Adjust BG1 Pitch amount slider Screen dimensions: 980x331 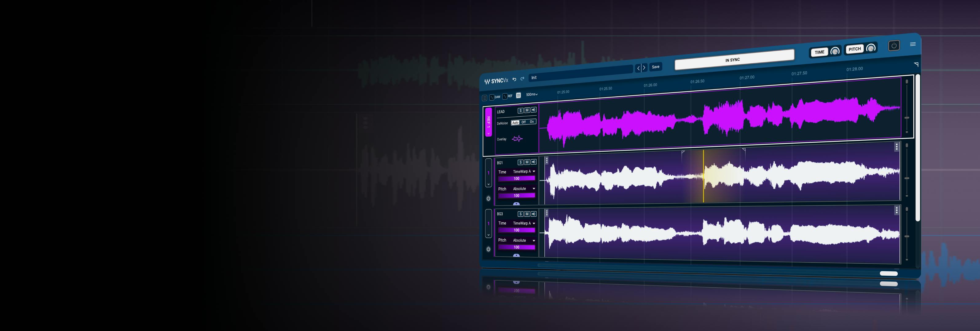click(516, 195)
